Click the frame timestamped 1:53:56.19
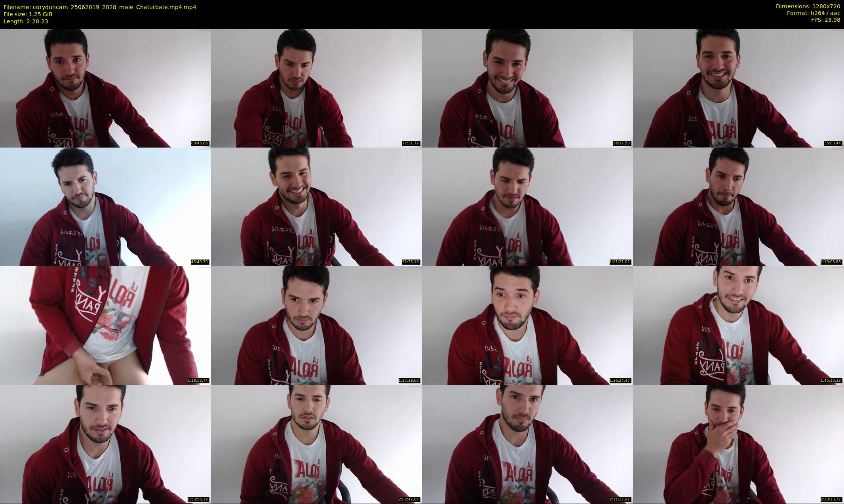This screenshot has height=504, width=844. 105,444
